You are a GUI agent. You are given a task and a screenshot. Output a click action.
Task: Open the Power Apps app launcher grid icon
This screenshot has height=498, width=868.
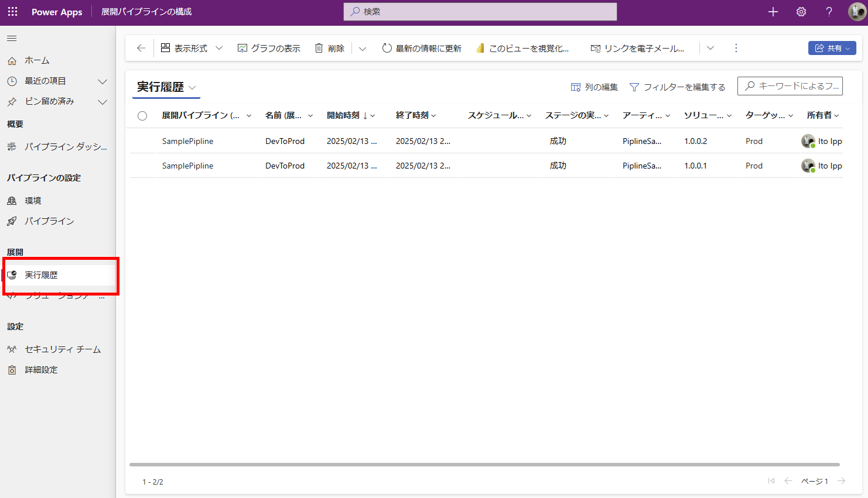tap(12, 12)
